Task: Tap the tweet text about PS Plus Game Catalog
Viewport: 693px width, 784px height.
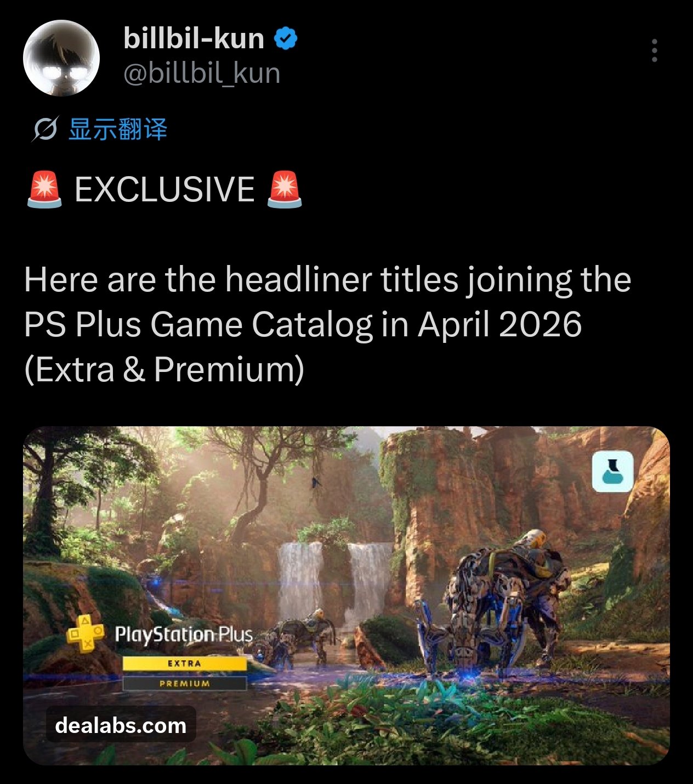Action: [x=328, y=324]
